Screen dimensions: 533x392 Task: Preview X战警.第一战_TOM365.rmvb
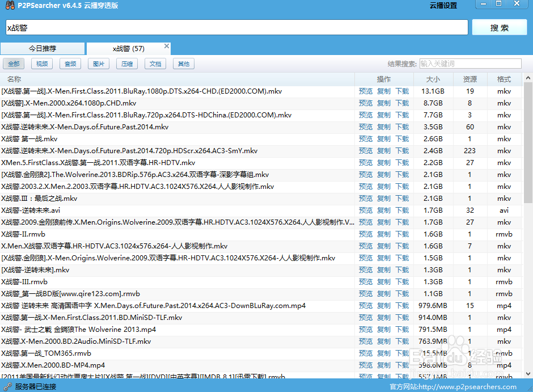365,353
